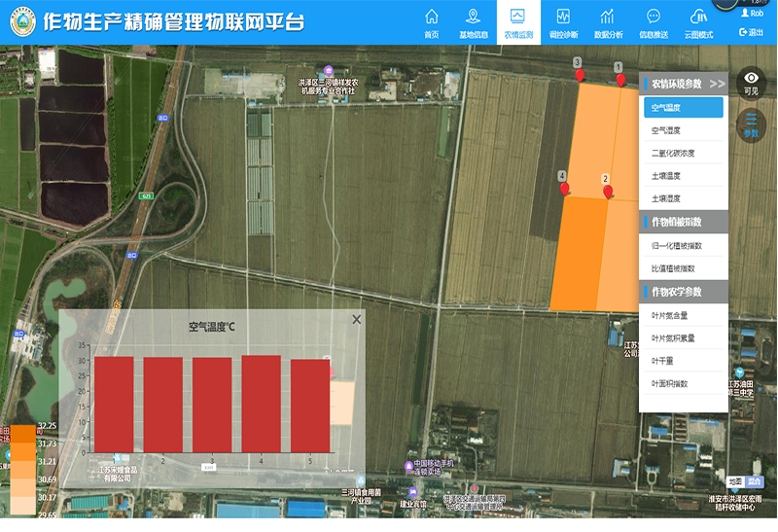Toggle the 参数 parameters panel button
The height and width of the screenshot is (532, 778).
point(751,126)
